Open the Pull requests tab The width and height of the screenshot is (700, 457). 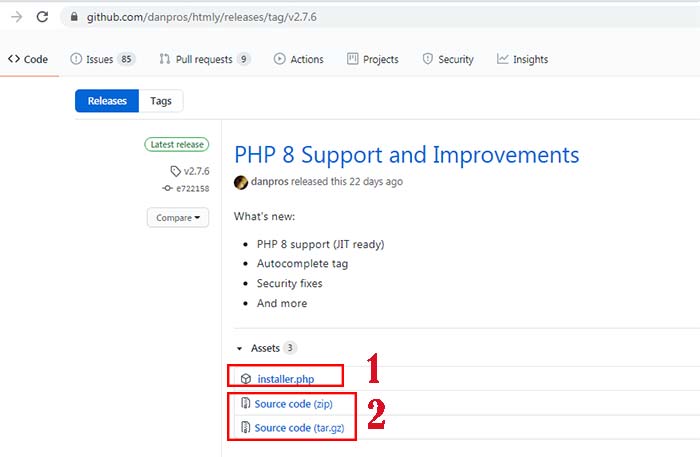click(x=204, y=59)
